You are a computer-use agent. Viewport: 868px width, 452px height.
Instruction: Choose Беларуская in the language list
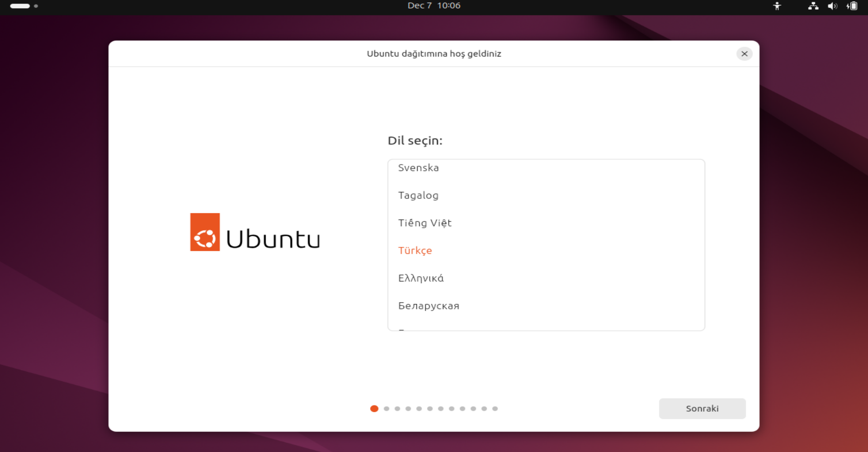[429, 306]
